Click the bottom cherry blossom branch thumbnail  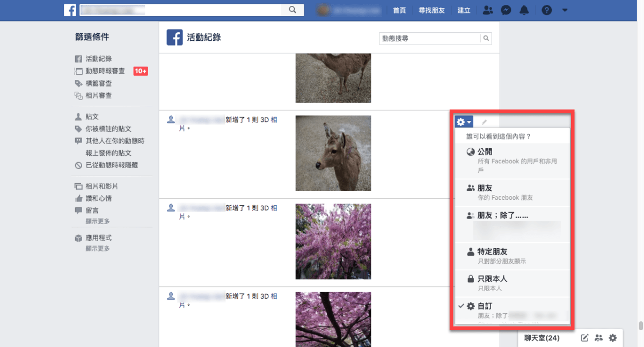(x=333, y=320)
